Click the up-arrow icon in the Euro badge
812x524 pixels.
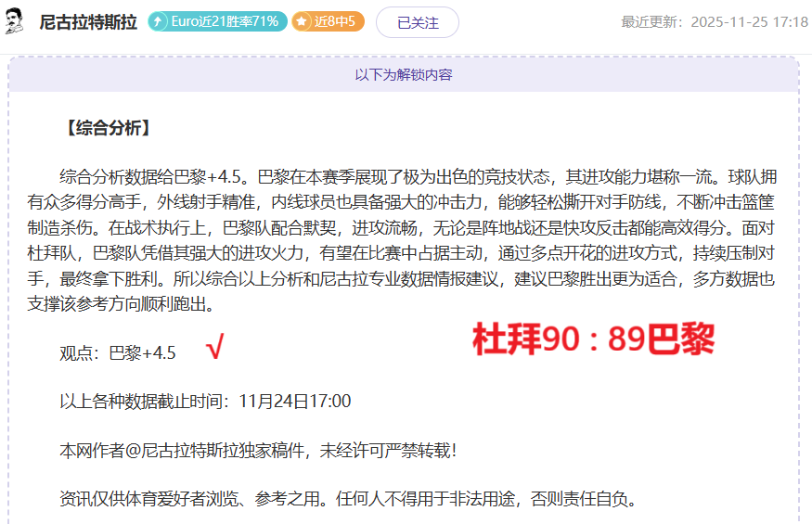click(x=160, y=21)
